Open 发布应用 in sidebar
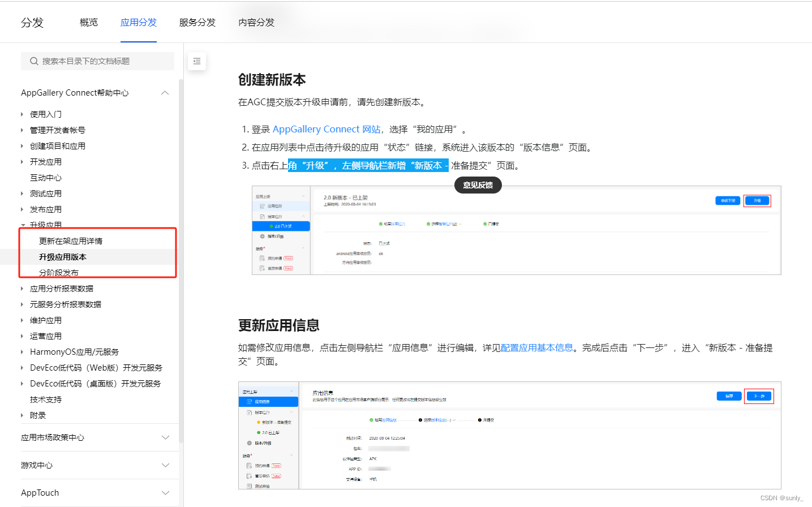The image size is (812, 507). point(46,209)
